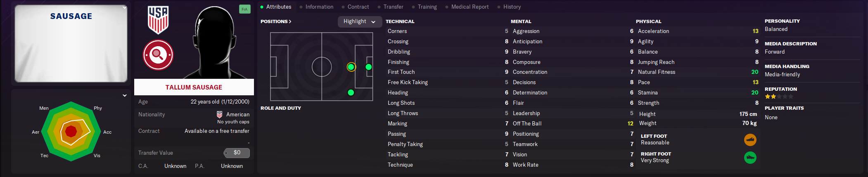Open the Medical Report tab
Viewport: 868px width, 177px height.
click(470, 7)
